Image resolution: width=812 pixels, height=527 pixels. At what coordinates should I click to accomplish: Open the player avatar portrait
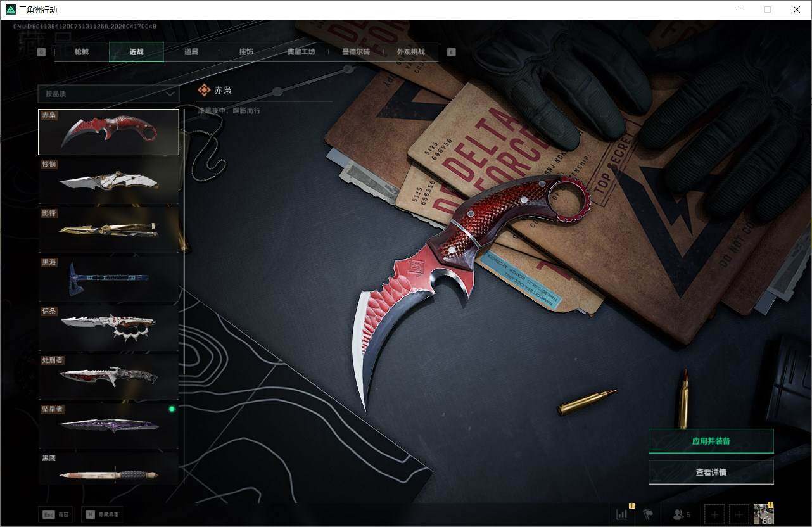[x=763, y=514]
